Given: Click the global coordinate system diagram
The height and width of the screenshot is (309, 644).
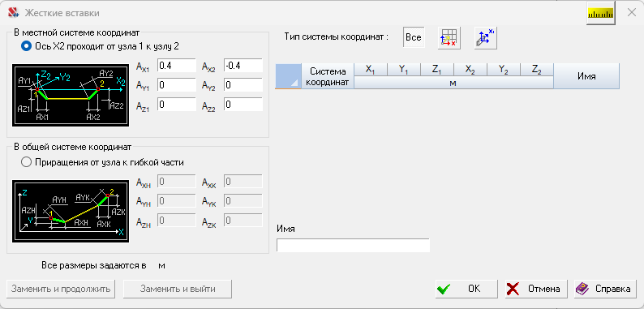Looking at the screenshot, I should point(71,211).
